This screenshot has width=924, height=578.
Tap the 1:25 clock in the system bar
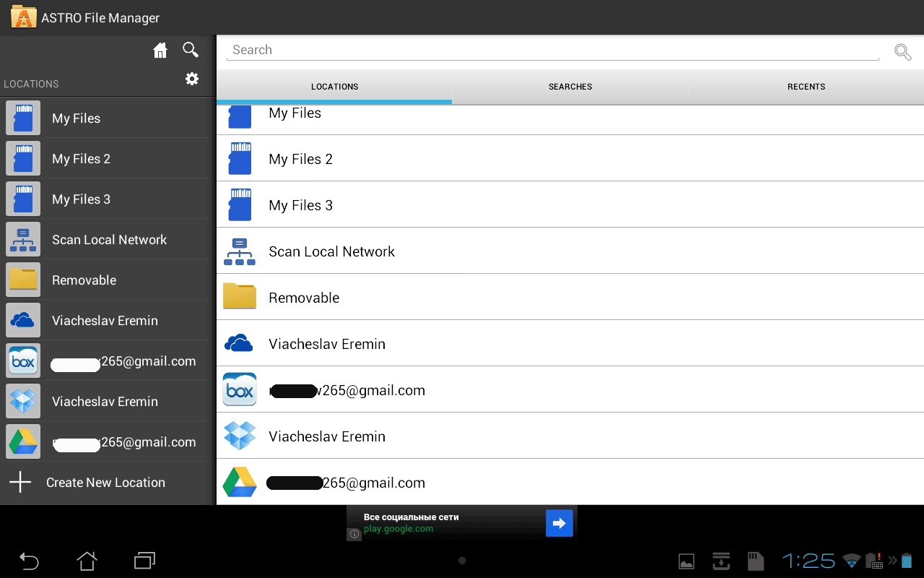point(808,561)
